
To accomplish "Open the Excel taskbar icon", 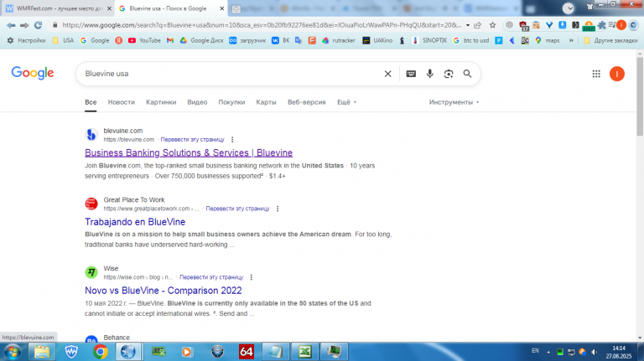I will (x=304, y=352).
